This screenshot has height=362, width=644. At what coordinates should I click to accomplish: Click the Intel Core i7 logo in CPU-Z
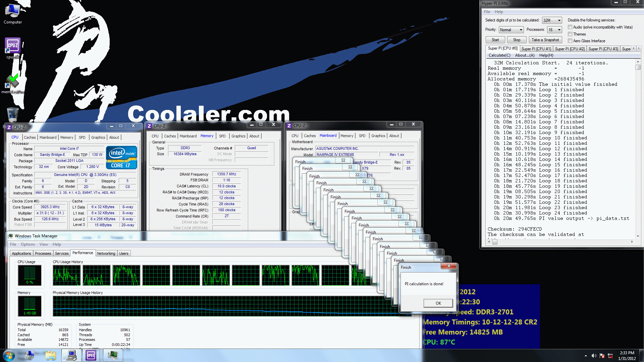pyautogui.click(x=121, y=157)
